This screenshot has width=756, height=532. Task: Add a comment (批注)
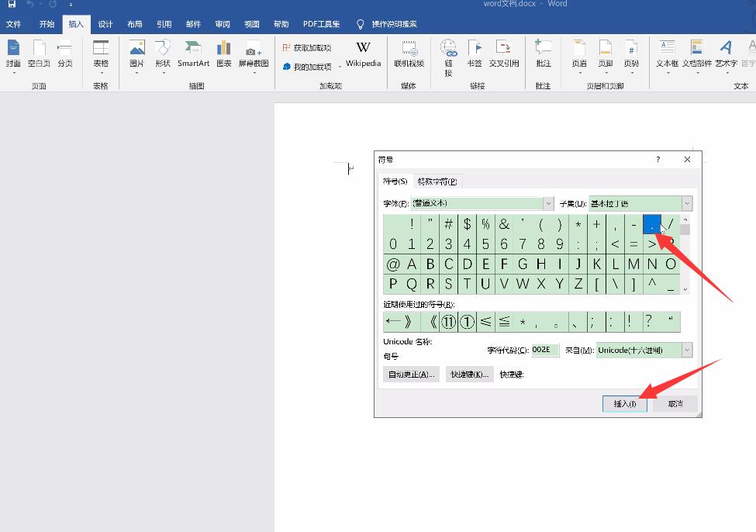pyautogui.click(x=543, y=54)
